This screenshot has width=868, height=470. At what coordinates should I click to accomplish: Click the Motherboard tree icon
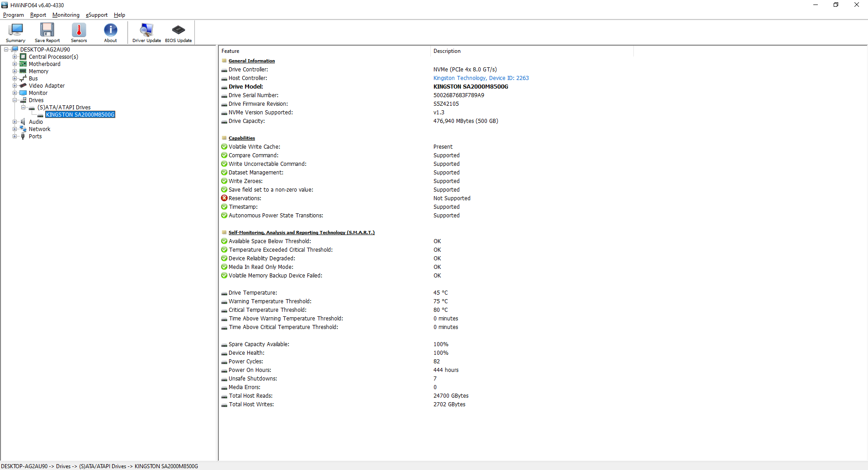click(x=23, y=64)
